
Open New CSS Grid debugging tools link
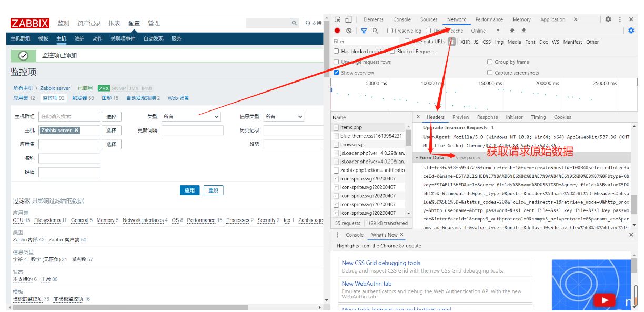point(381,263)
